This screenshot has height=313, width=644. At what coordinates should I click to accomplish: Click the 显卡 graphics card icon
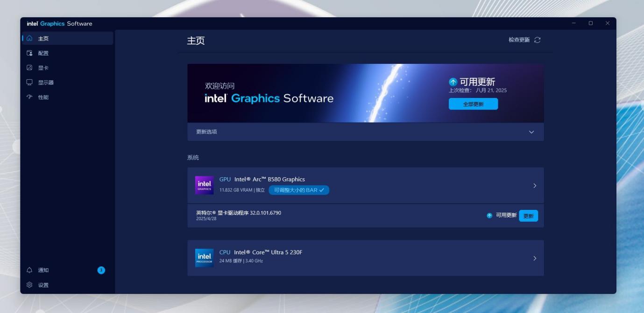[29, 68]
